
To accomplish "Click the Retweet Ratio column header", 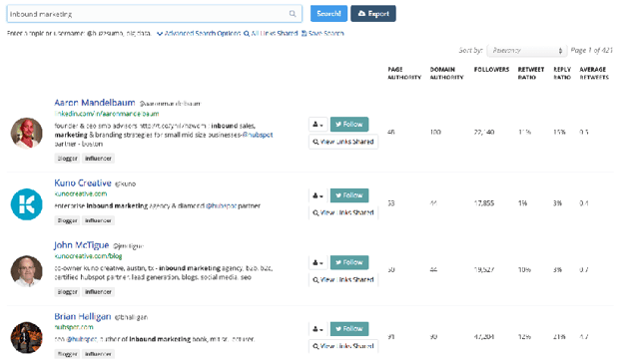I will click(x=531, y=74).
